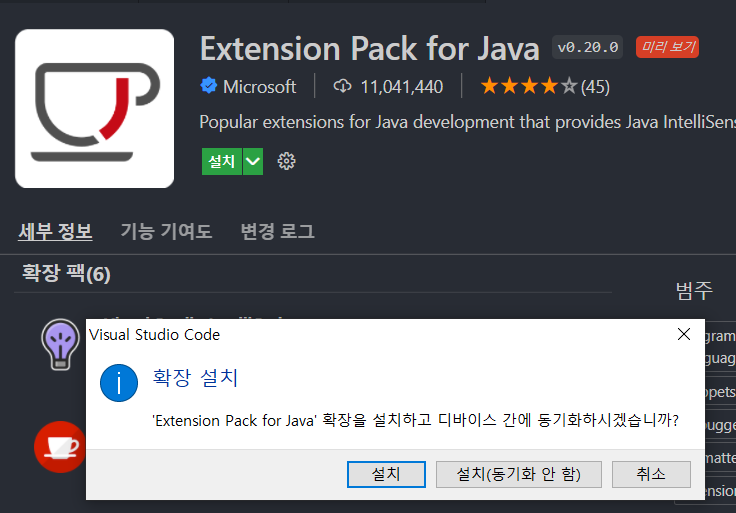Click the v0.20.0 version badge
The width and height of the screenshot is (736, 513).
[x=588, y=47]
